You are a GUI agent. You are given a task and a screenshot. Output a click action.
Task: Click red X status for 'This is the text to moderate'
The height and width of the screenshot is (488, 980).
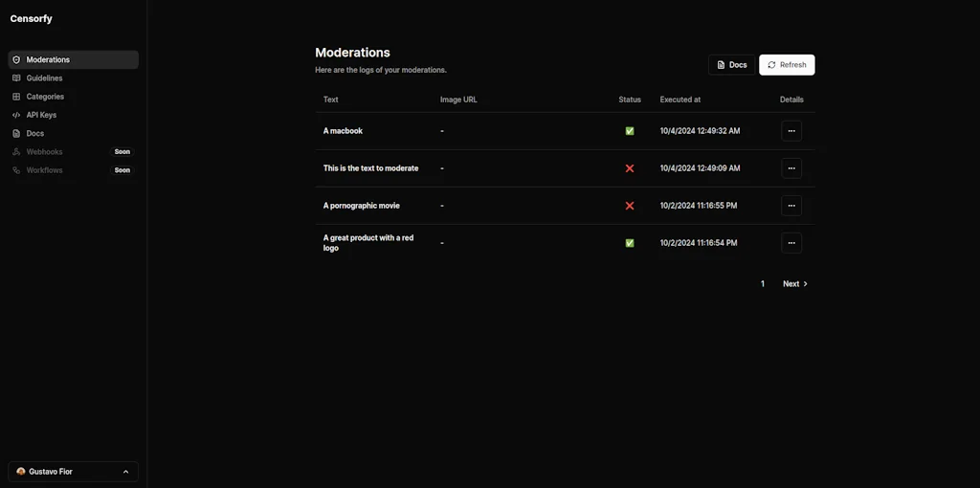[x=630, y=168]
